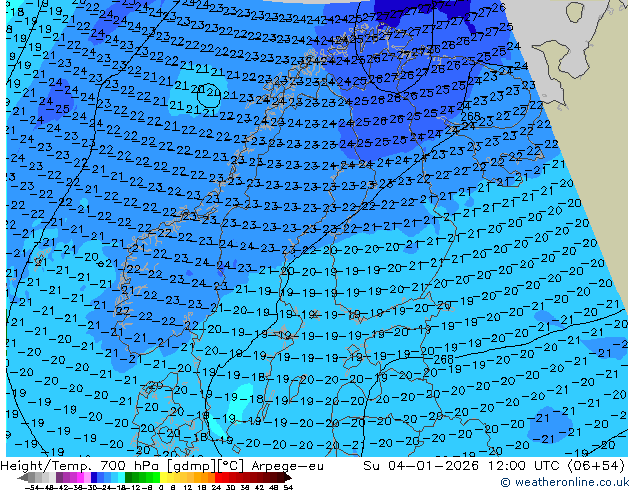
Task: Click the dark blue swatch above -30 in the legend
Action: (x=94, y=478)
